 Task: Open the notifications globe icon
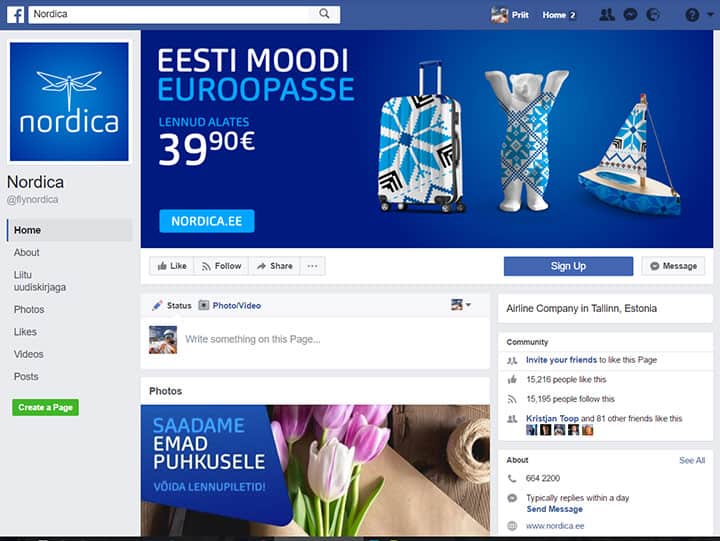pos(653,15)
